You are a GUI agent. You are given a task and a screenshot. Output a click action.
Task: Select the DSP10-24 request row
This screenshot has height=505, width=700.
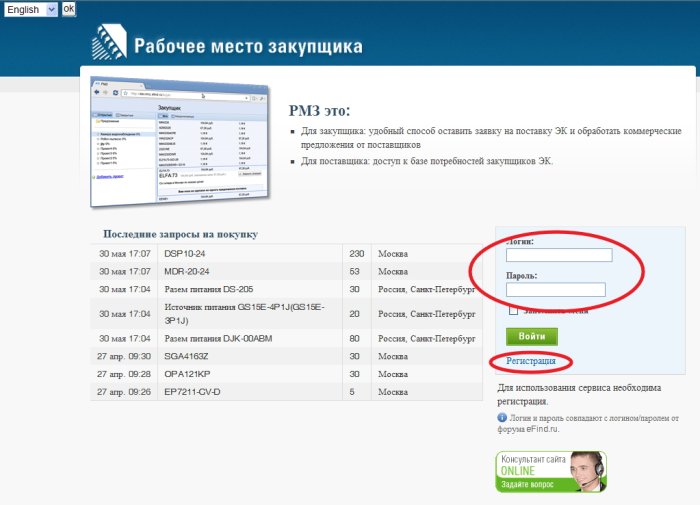(186, 254)
